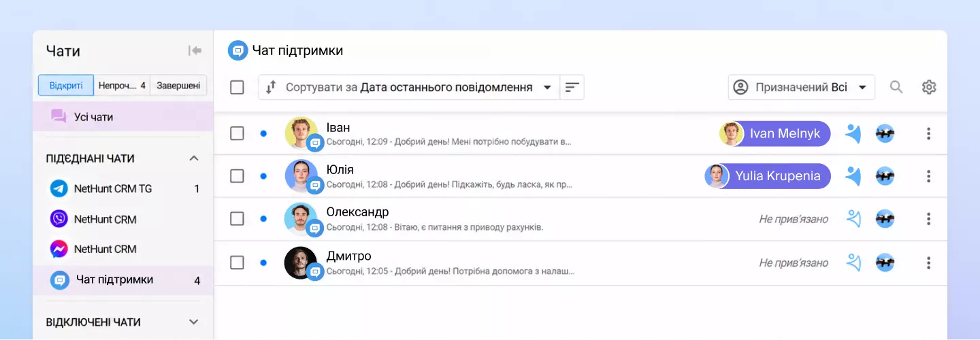Tick the checkbox for Олександр chat
This screenshot has width=980, height=340.
coord(237,219)
